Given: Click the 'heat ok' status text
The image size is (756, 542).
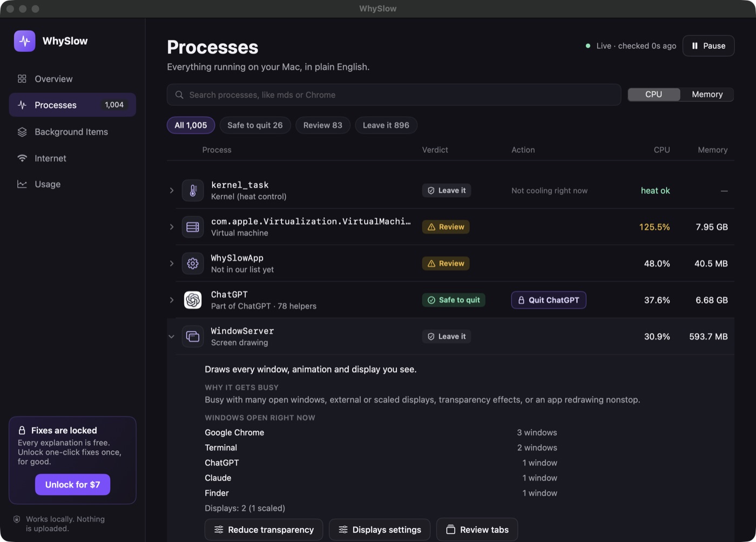Looking at the screenshot, I should pos(655,190).
